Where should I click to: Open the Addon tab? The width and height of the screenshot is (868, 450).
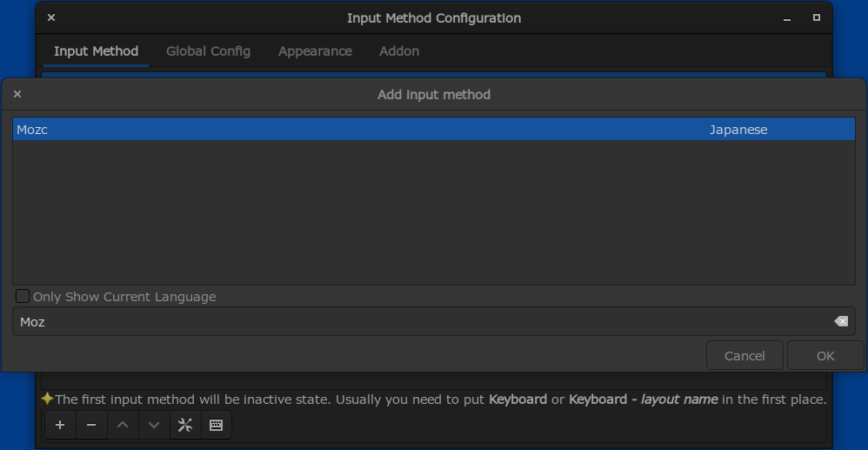(399, 51)
